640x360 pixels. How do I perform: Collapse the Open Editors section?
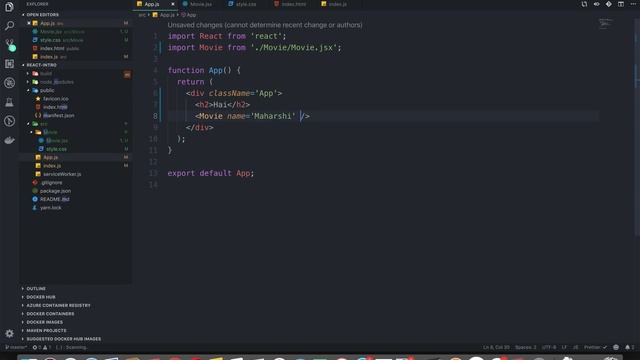pos(42,15)
